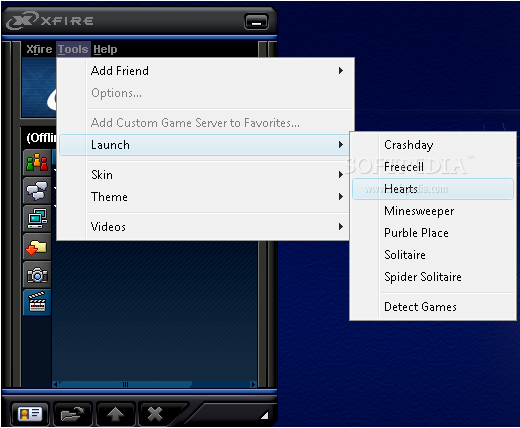
Task: Close the Tools menu from menu bar
Action: [73, 49]
